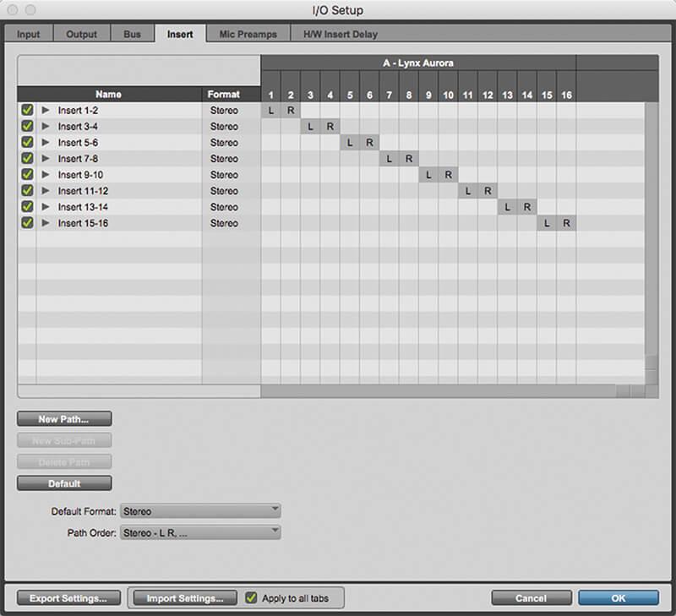
Task: Toggle Apply to all tabs checkbox
Action: (x=251, y=598)
